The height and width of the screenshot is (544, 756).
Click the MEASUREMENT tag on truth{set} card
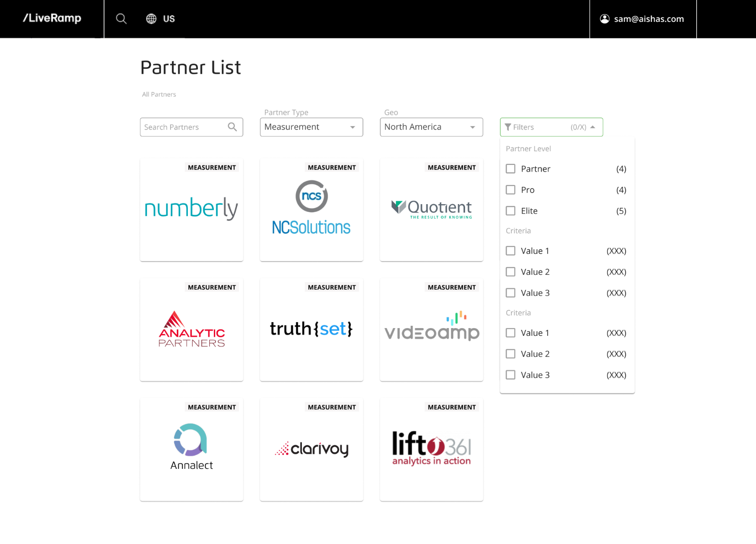(x=332, y=287)
